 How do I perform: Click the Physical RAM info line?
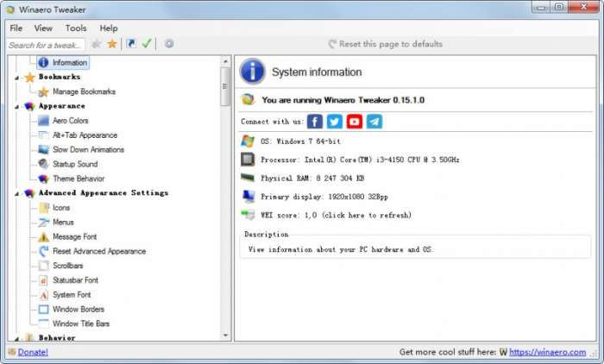click(x=312, y=179)
